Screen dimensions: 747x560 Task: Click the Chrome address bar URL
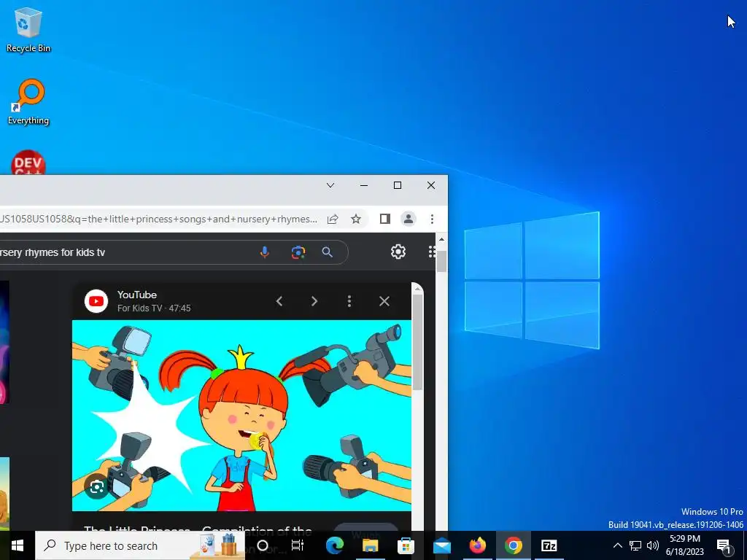pyautogui.click(x=158, y=219)
